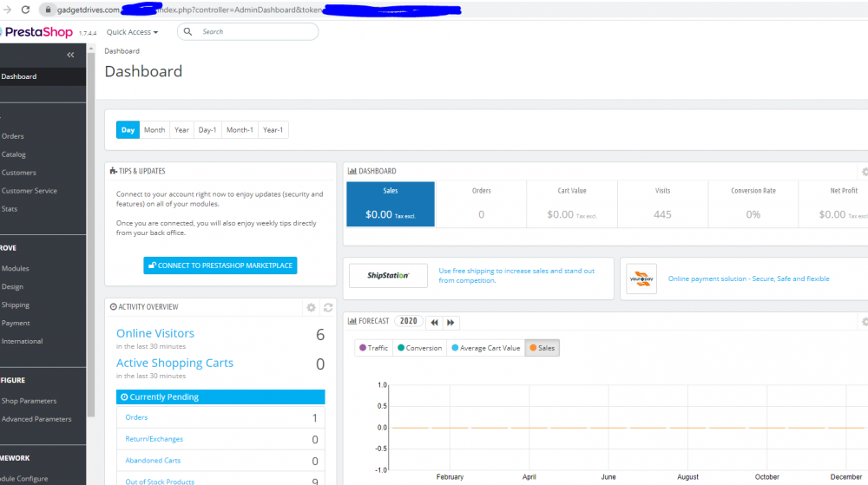This screenshot has height=485, width=868.
Task: Click the browser reload icon
Action: [x=25, y=10]
